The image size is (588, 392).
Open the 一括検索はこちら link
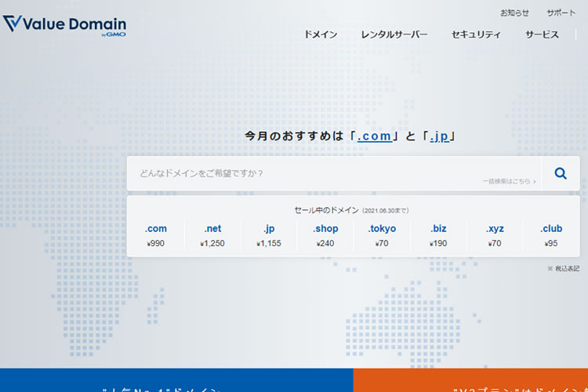tap(510, 181)
